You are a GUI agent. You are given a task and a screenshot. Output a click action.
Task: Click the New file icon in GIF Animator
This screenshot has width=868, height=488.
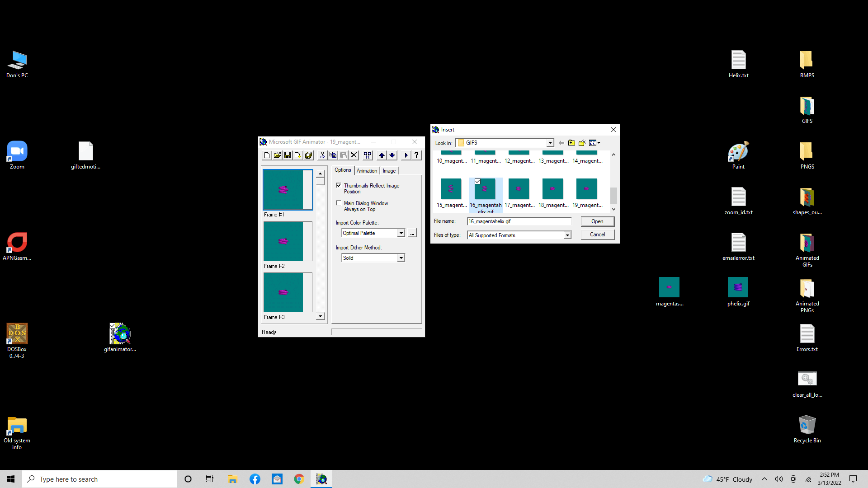point(267,155)
